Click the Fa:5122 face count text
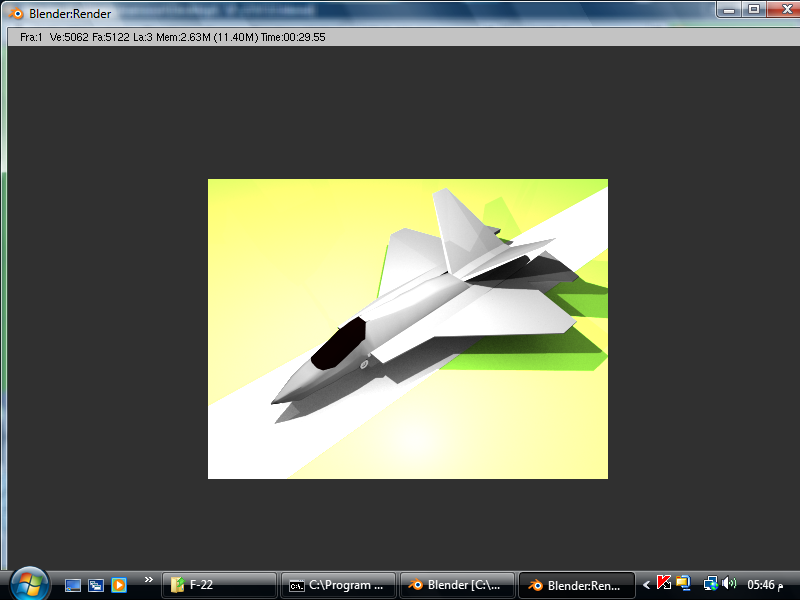 pos(111,37)
